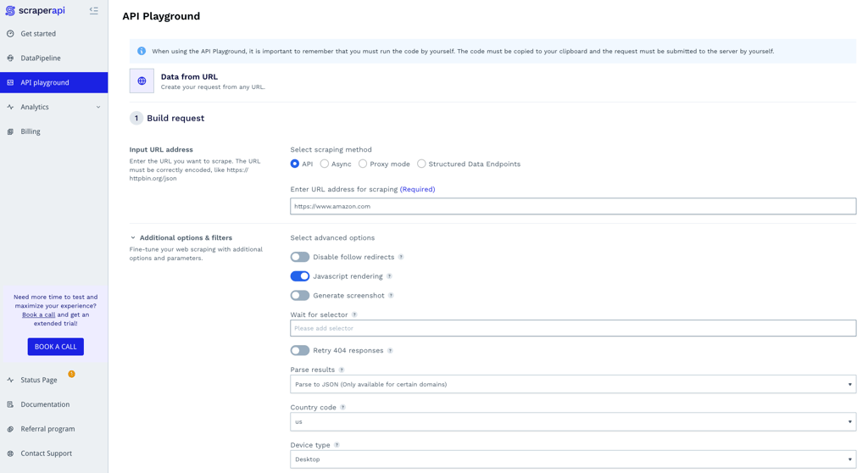The width and height of the screenshot is (868, 473).
Task: Click the orange Status Page notification badge
Action: (x=71, y=374)
